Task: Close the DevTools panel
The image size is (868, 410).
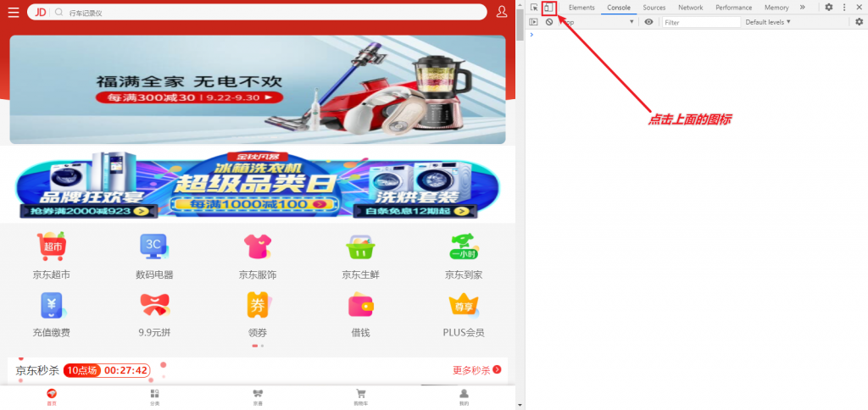Action: [860, 8]
